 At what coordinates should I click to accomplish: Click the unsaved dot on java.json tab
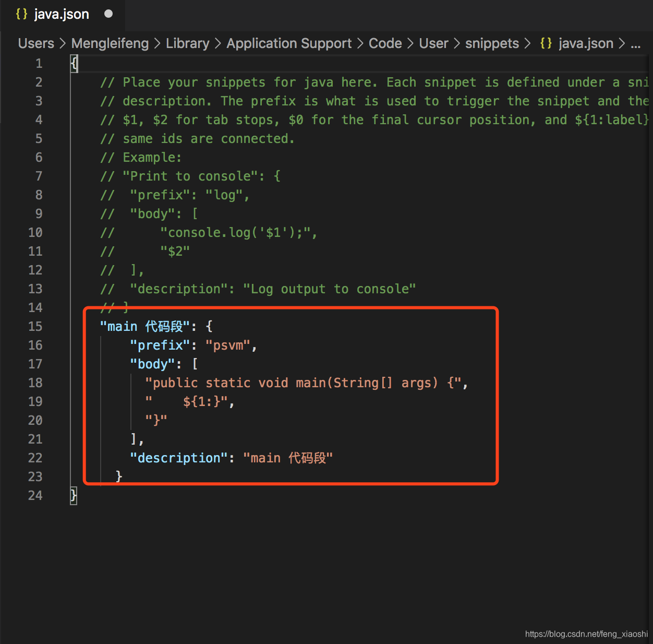coord(108,14)
